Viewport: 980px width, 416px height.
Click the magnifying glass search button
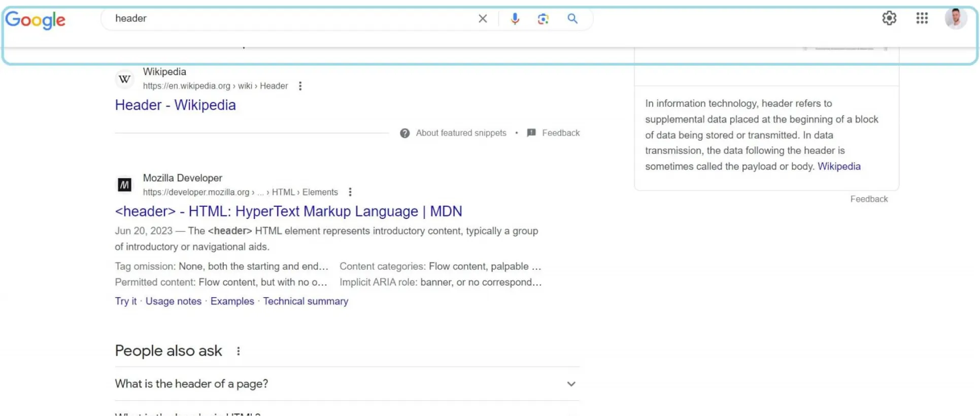(572, 19)
